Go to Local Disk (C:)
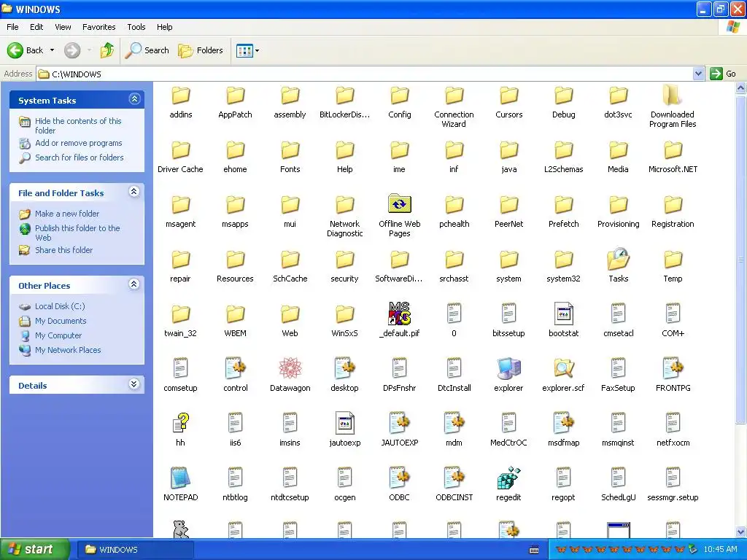747x560 pixels. point(60,306)
